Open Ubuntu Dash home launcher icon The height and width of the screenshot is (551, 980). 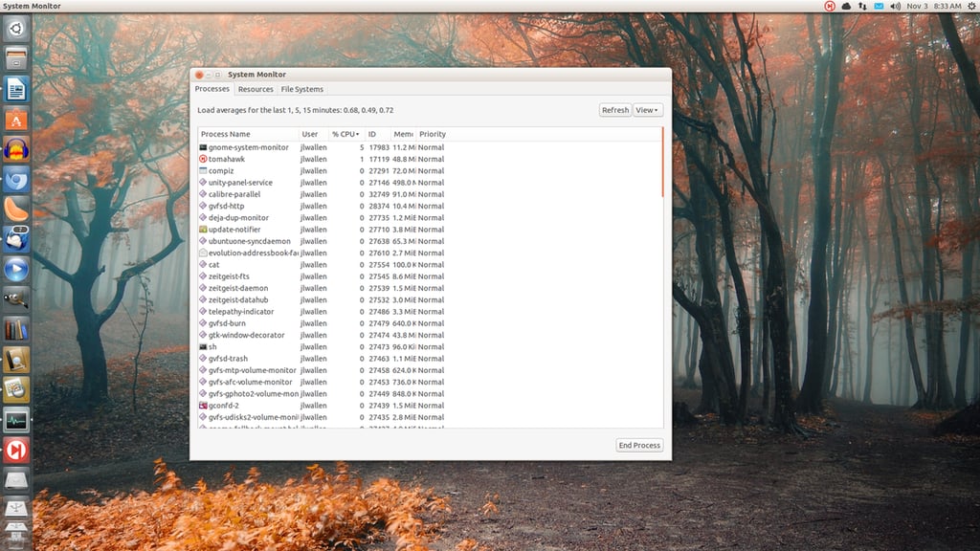pos(16,29)
